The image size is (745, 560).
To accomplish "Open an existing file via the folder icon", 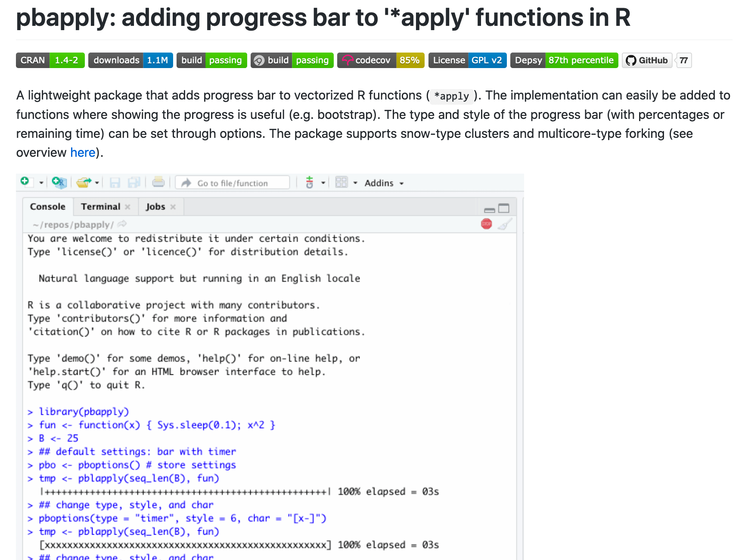I will [x=84, y=182].
